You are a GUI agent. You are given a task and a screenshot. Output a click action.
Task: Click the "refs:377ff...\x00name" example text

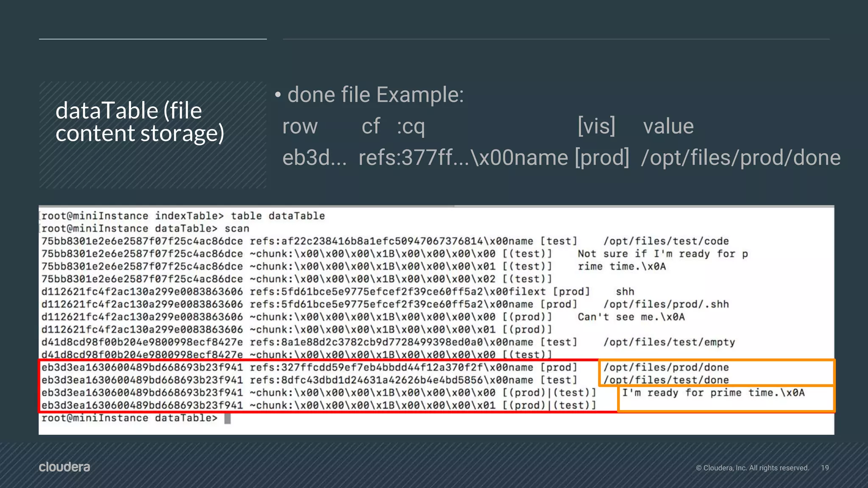(x=463, y=158)
